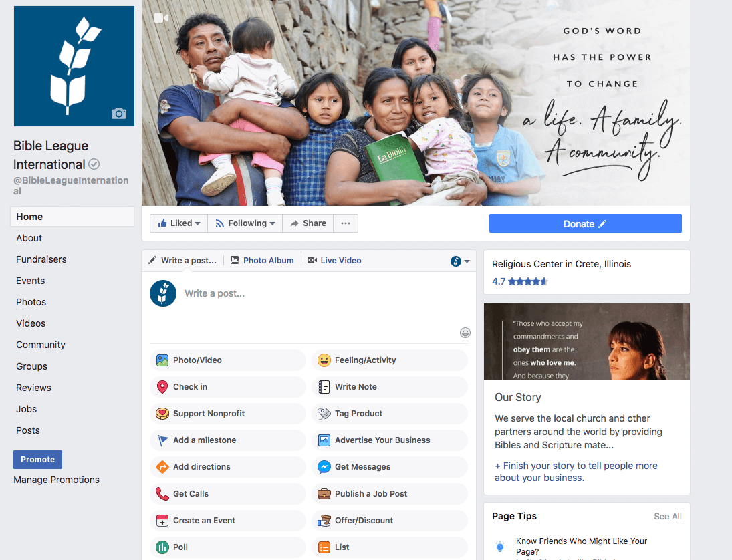Choose the Check in location pin option
Image resolution: width=732 pixels, height=560 pixels.
tap(228, 387)
